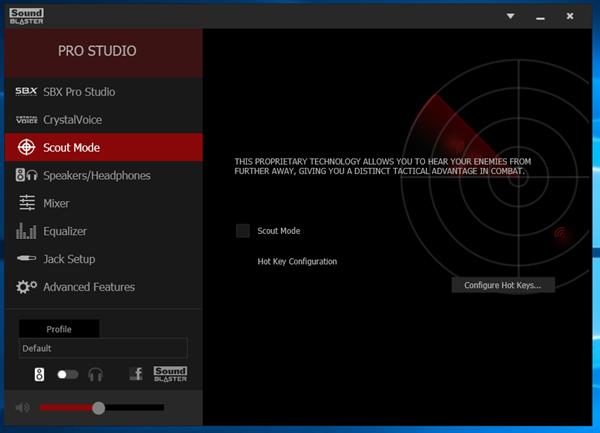Click the PRO STUDIO header banner
This screenshot has height=433, width=600.
coord(103,53)
